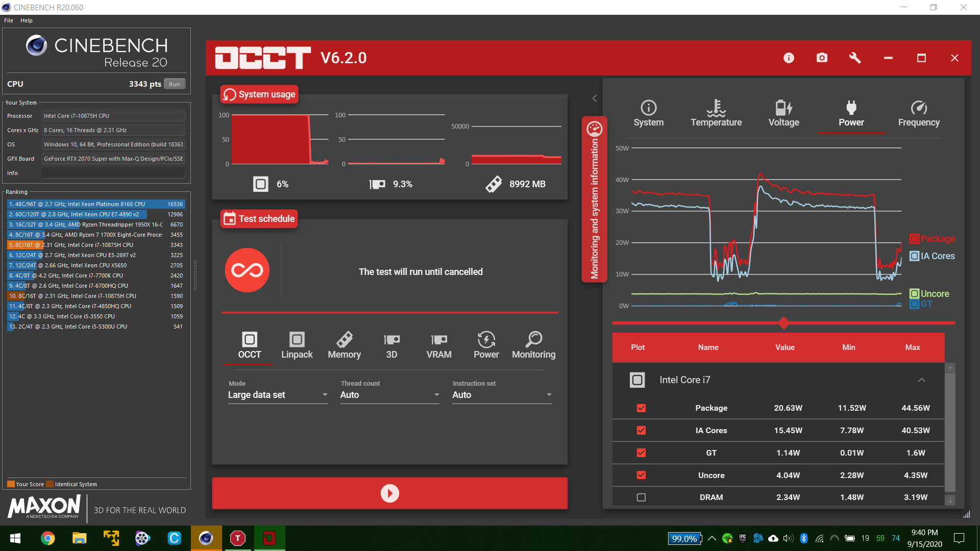This screenshot has width=980, height=551.
Task: Start the OCCT test with play button
Action: pyautogui.click(x=390, y=493)
